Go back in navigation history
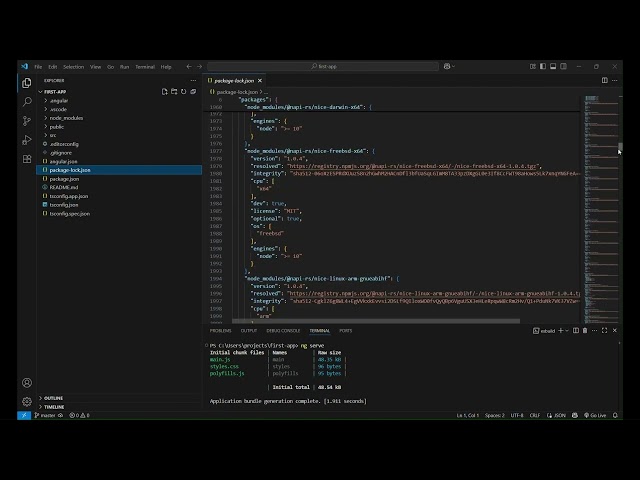This screenshot has width=640, height=480. point(189,67)
